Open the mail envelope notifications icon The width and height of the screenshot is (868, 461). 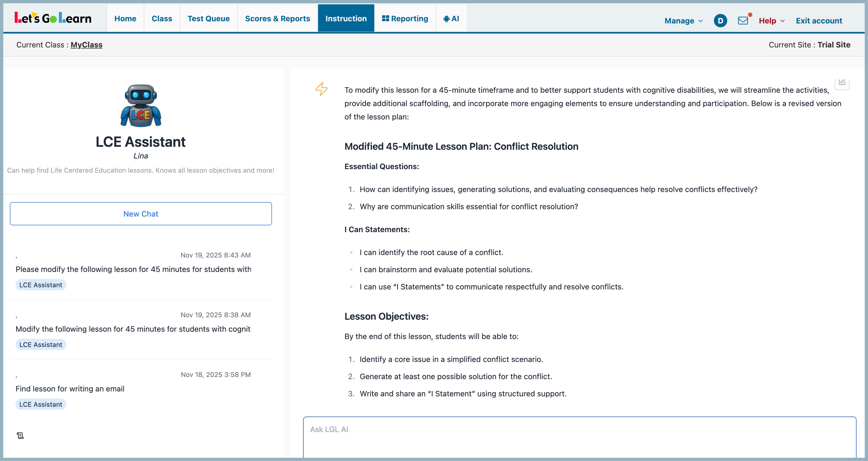point(743,20)
